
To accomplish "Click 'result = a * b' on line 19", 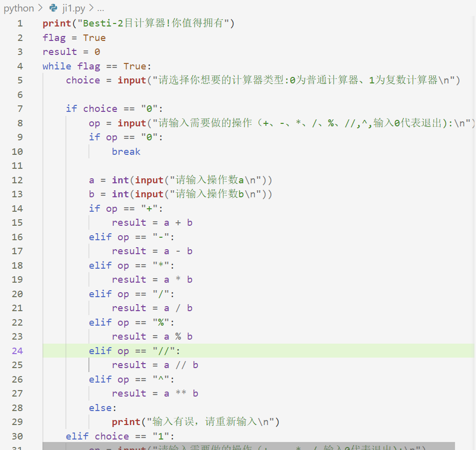I will pyautogui.click(x=152, y=280).
